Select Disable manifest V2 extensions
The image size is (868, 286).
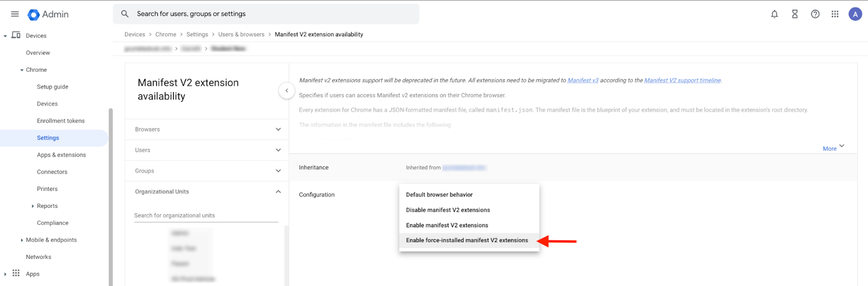[469, 209]
